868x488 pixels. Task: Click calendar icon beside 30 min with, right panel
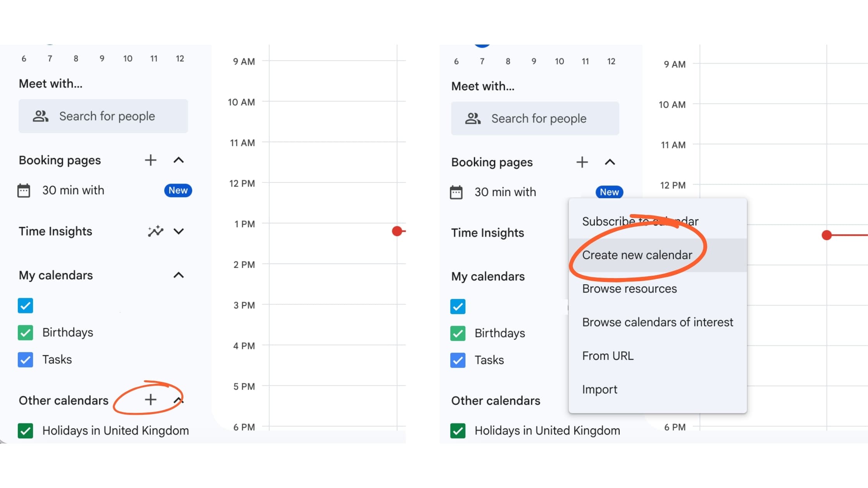pos(456,192)
